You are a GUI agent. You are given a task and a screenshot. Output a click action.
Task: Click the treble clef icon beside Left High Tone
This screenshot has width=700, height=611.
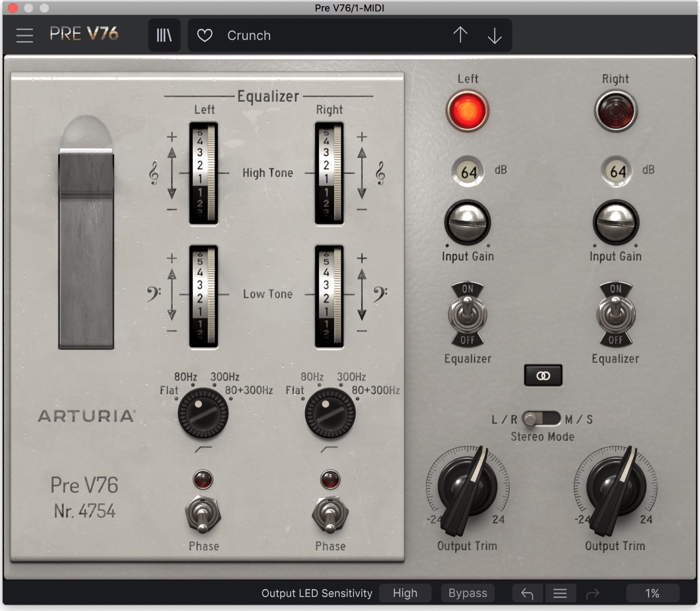pyautogui.click(x=154, y=173)
